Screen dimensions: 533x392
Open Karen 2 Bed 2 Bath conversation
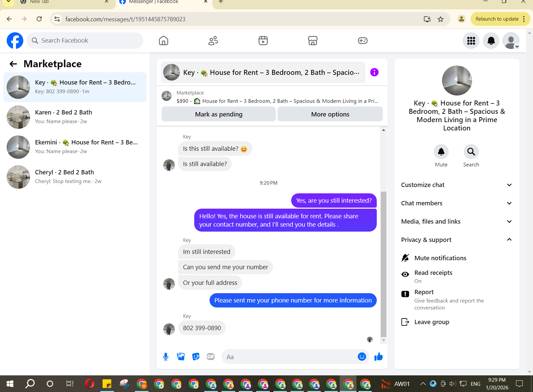click(75, 117)
